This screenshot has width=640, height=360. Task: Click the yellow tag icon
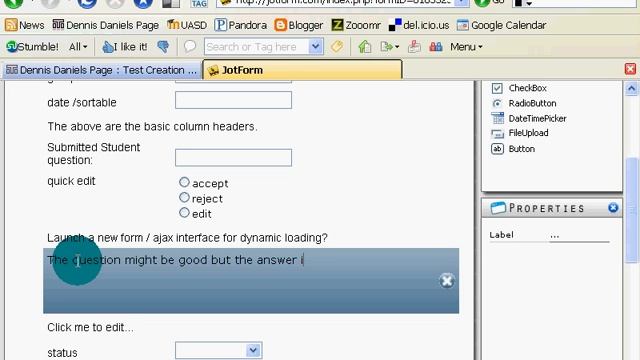pos(337,47)
